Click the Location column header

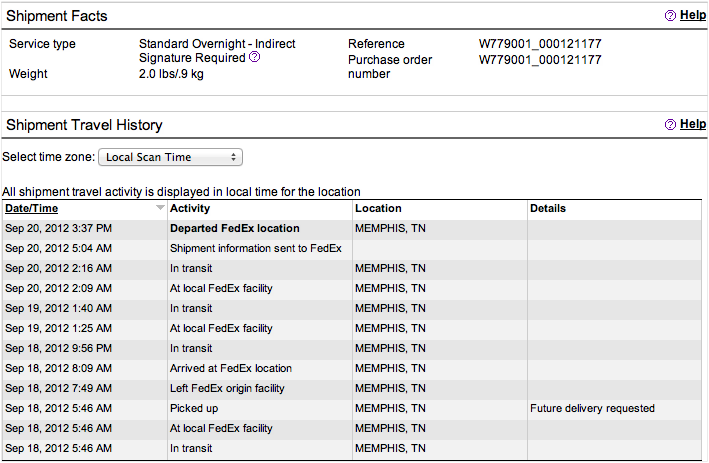tap(378, 209)
